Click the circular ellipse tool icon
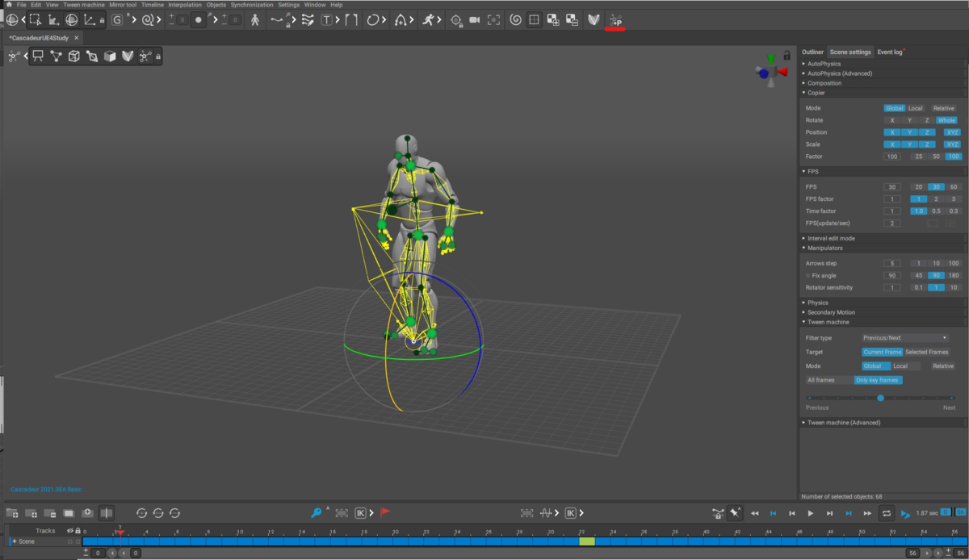The width and height of the screenshot is (969, 560). [373, 19]
